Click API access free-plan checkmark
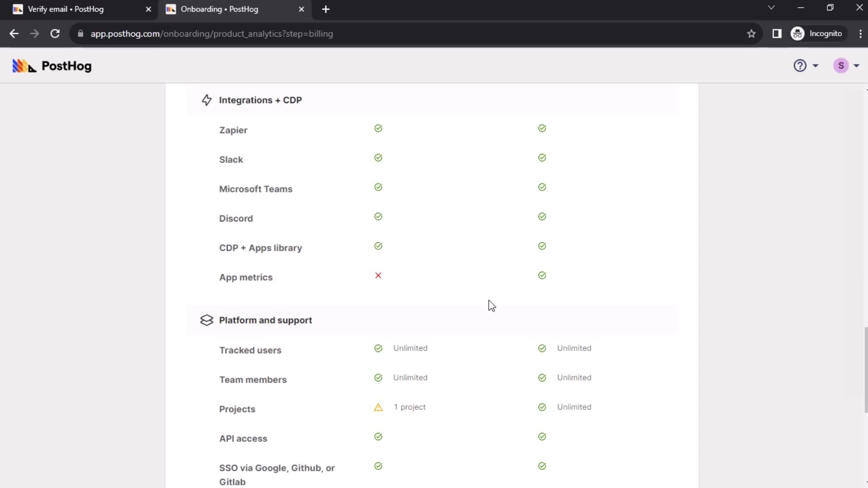This screenshot has height=488, width=868. (378, 436)
